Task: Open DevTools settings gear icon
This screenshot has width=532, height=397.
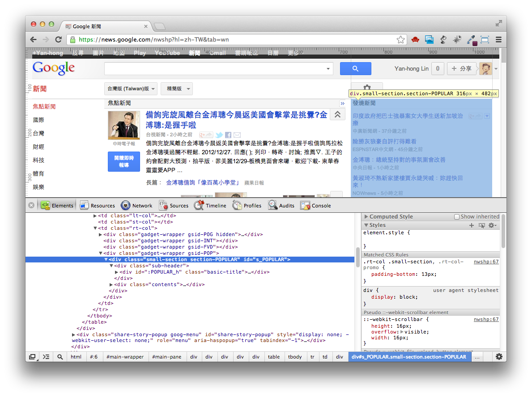Action: pyautogui.click(x=499, y=357)
